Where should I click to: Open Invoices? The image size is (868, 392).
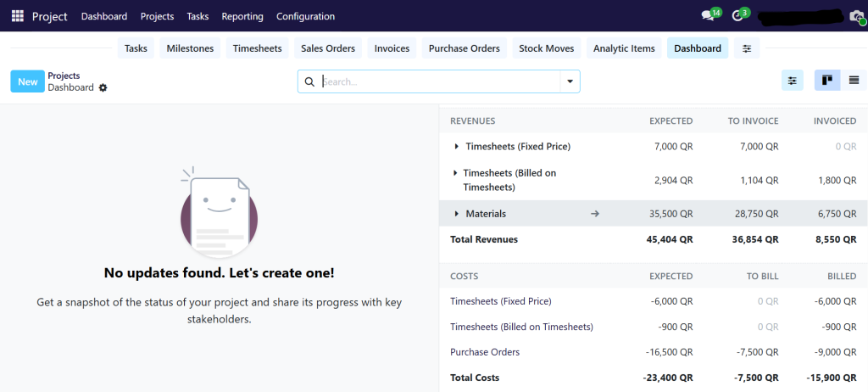tap(392, 48)
